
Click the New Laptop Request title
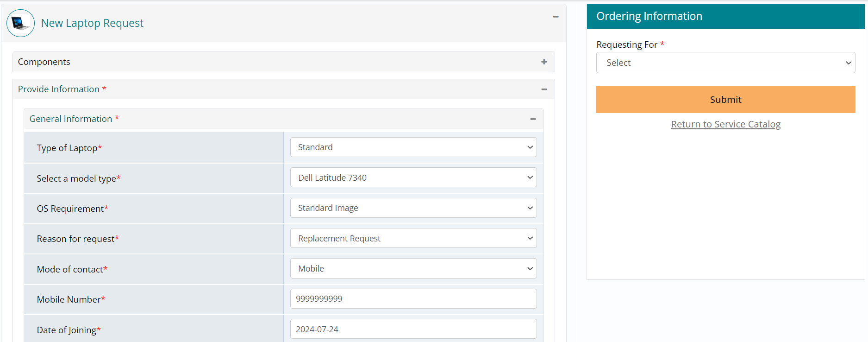pyautogui.click(x=92, y=23)
